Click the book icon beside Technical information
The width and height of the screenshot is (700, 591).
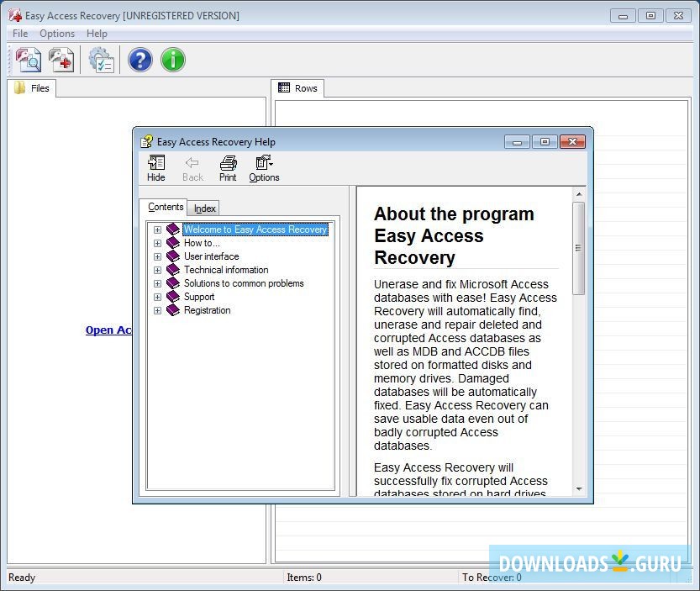(x=173, y=270)
